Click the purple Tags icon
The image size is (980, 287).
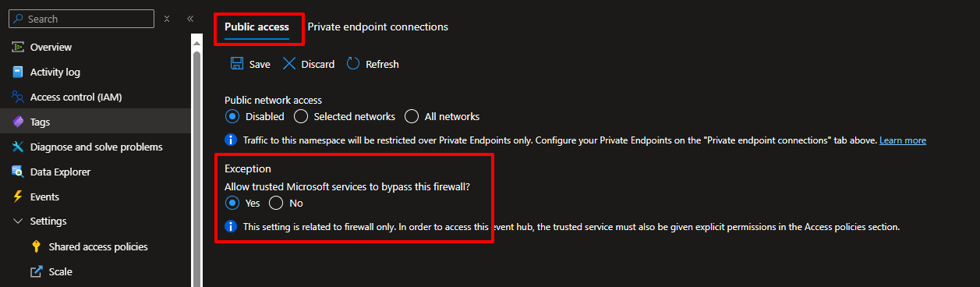(x=18, y=122)
